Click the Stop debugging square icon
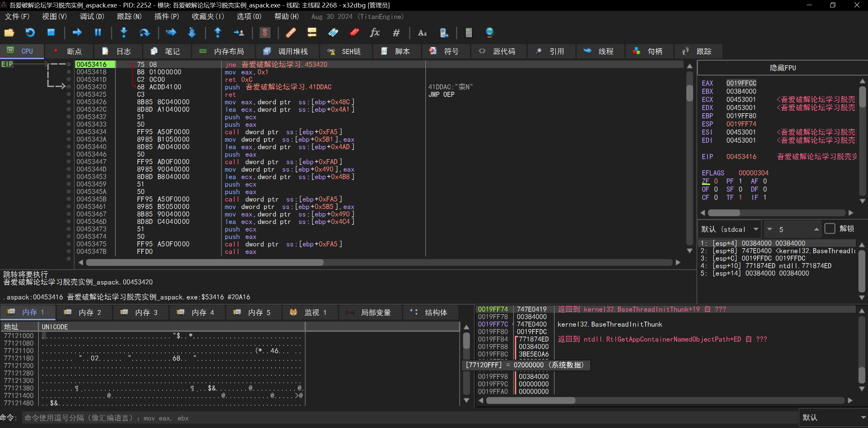 (51, 33)
